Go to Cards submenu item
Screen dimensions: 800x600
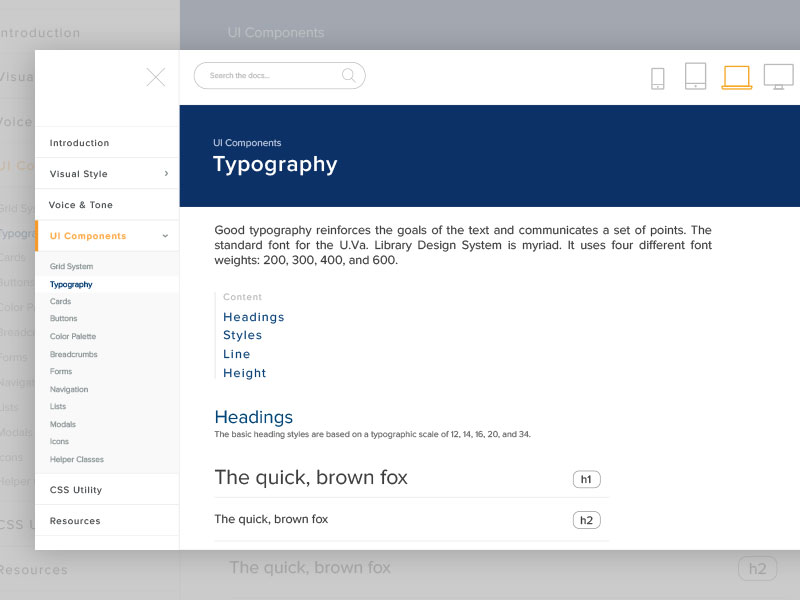coord(60,302)
